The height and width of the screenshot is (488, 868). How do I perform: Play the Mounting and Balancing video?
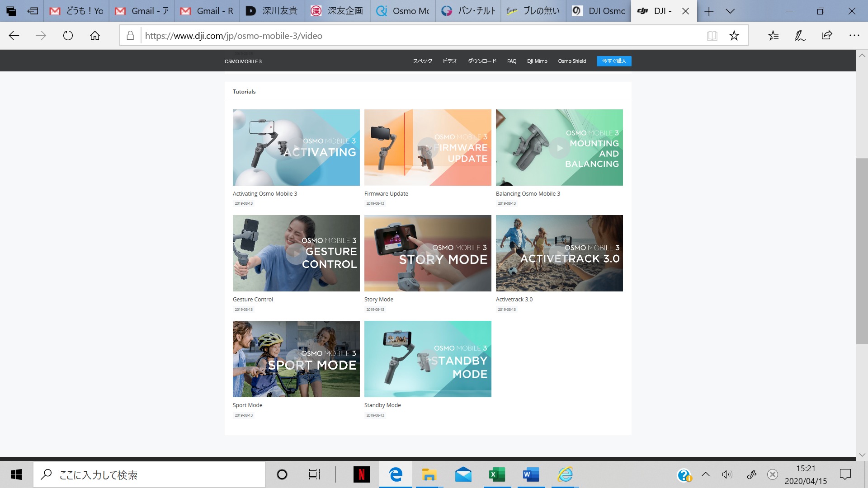[x=559, y=147]
